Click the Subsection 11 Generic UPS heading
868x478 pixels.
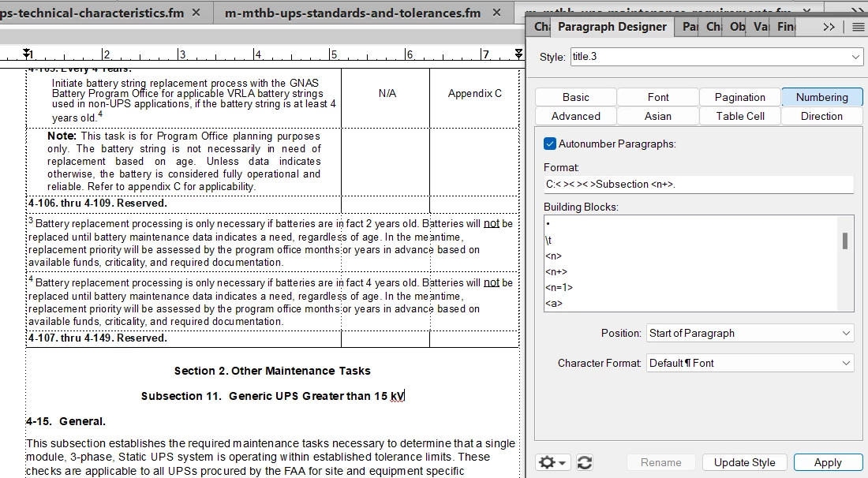coord(273,396)
